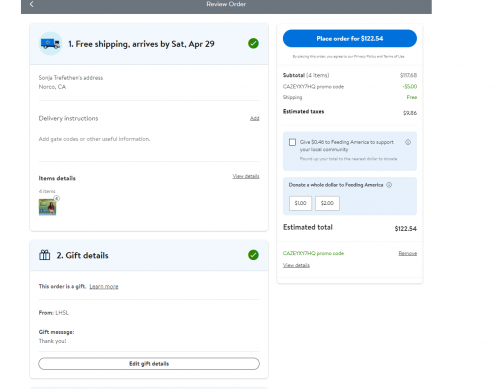The width and height of the screenshot is (500, 389).
Task: Click the From: LHSL line
Action: 54,313
